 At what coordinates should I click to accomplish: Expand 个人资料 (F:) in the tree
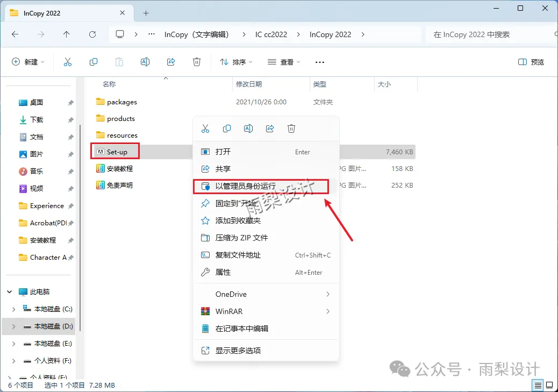pyautogui.click(x=13, y=361)
